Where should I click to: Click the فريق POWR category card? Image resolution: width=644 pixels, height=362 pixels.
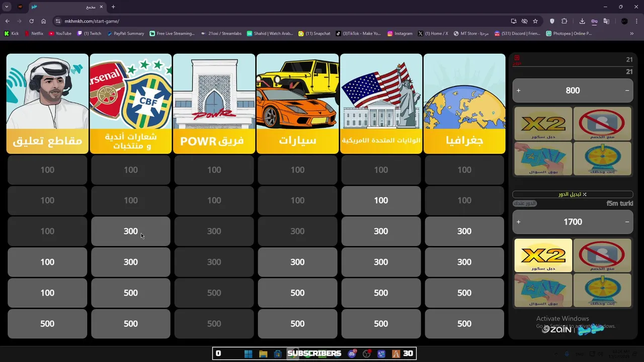point(214,104)
